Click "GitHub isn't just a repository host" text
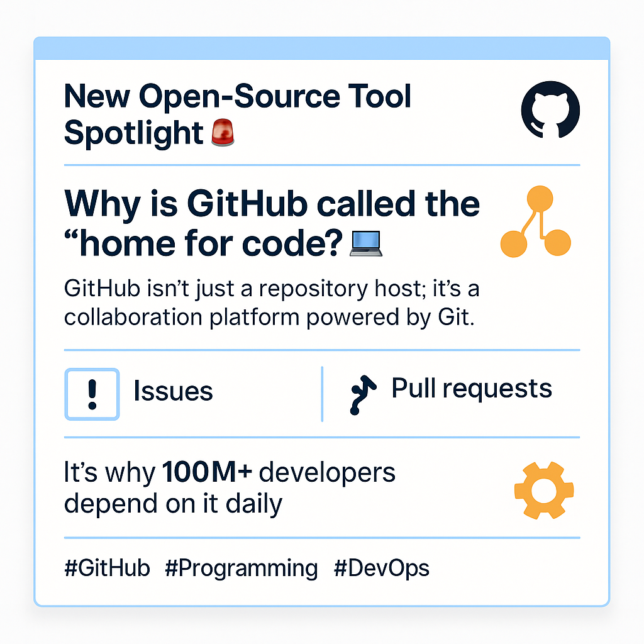Viewport: 644px width, 644px height. pyautogui.click(x=272, y=290)
